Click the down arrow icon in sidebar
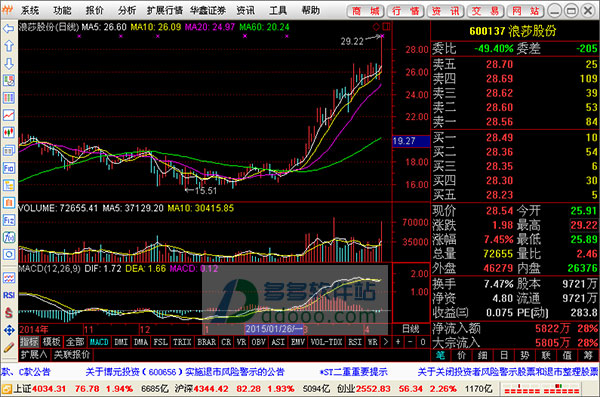Image resolution: width=600 pixels, height=397 pixels. [x=8, y=63]
